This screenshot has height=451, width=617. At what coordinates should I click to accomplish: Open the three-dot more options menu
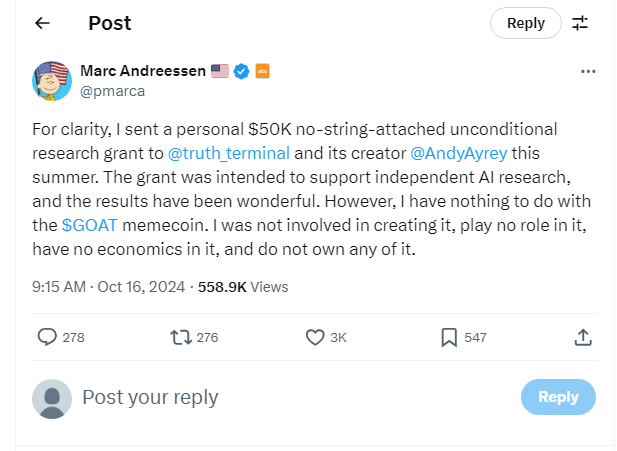coord(588,72)
